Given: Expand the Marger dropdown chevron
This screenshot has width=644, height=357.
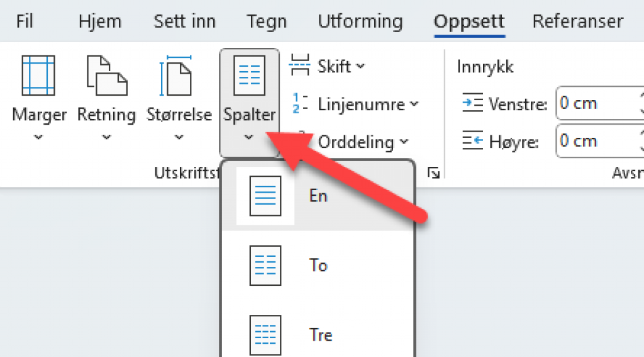Looking at the screenshot, I should (38, 137).
